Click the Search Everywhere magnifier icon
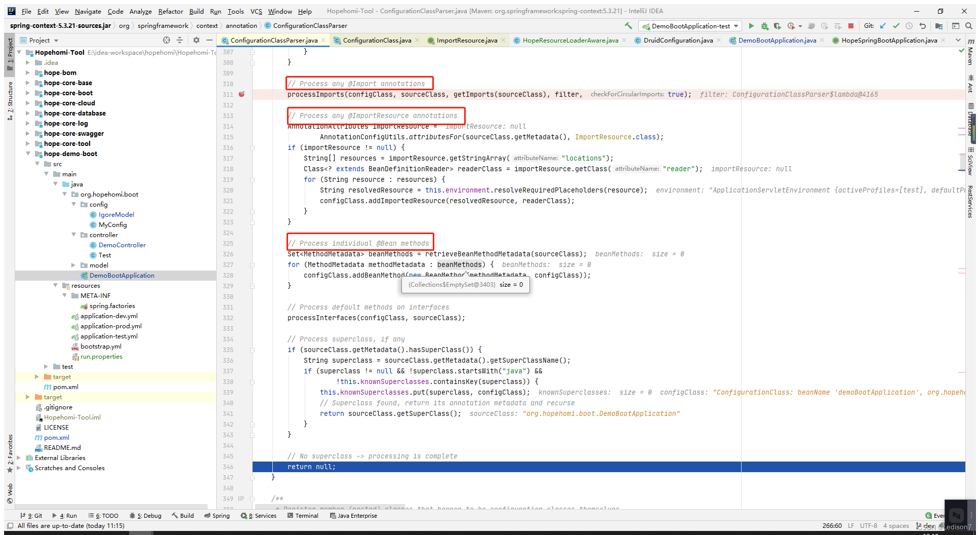 tap(968, 26)
